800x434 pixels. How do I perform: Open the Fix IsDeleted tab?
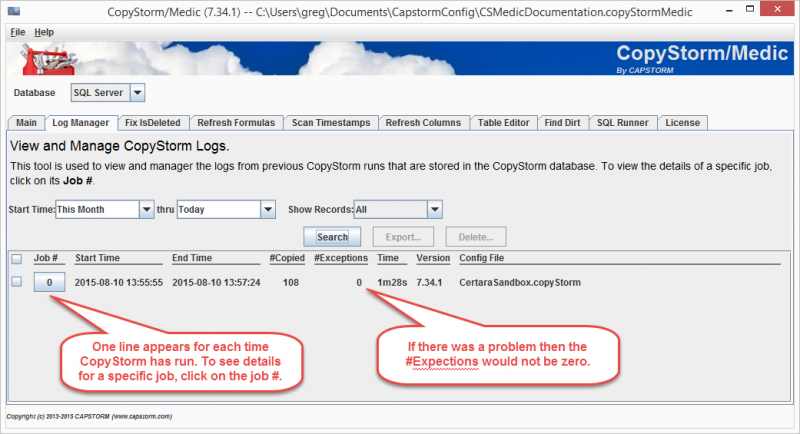(153, 123)
